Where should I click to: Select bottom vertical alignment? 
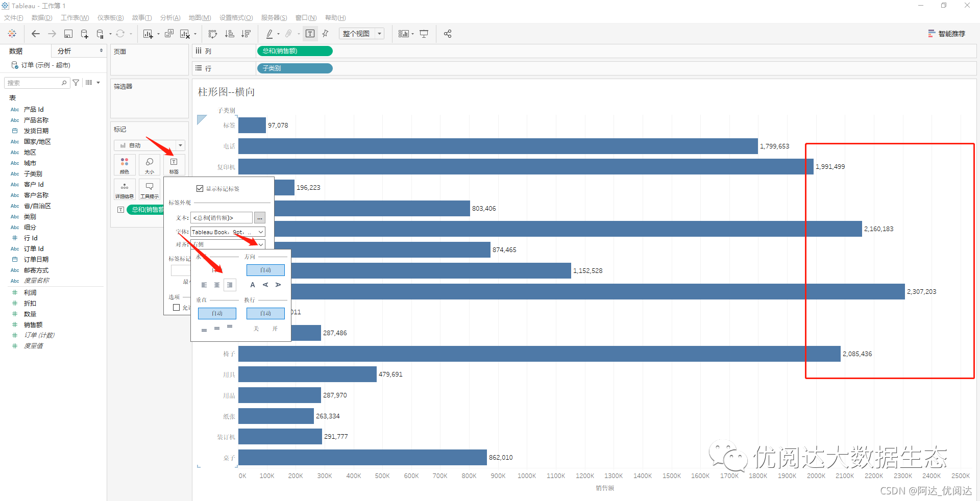tap(204, 329)
